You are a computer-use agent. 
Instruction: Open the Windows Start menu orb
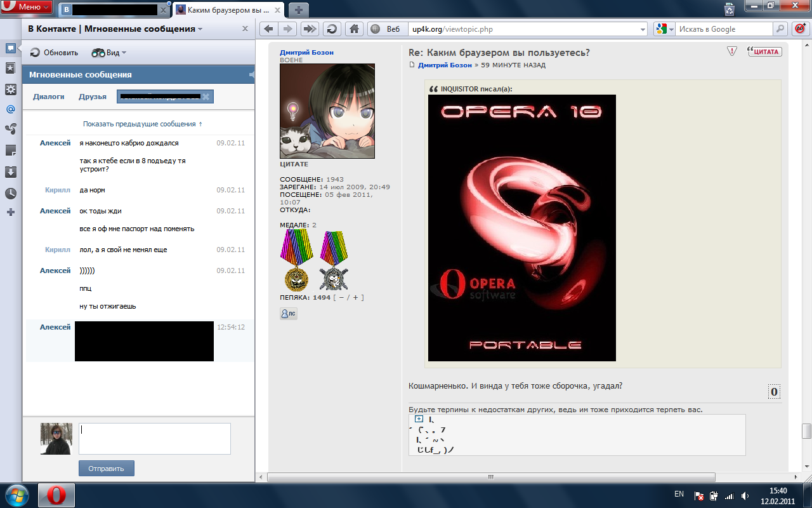point(16,495)
